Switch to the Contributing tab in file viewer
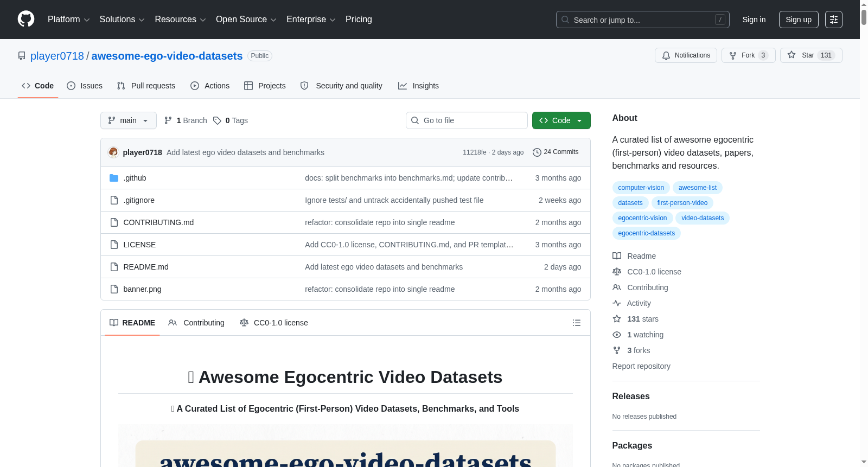The width and height of the screenshot is (868, 467). [x=196, y=323]
